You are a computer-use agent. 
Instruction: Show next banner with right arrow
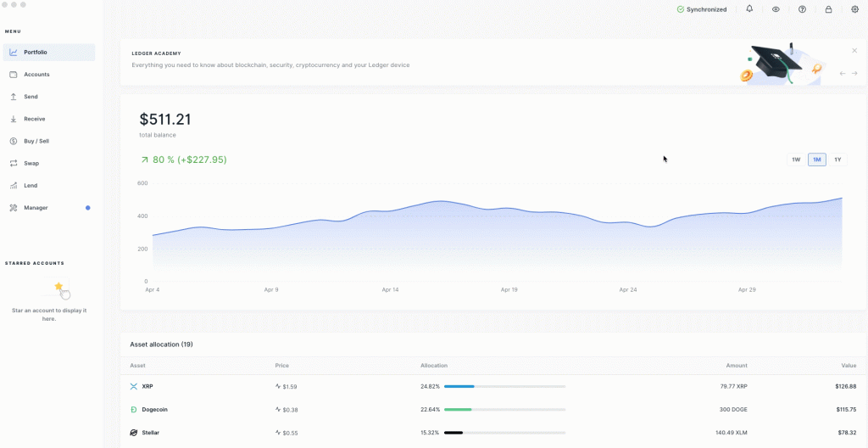click(x=854, y=73)
